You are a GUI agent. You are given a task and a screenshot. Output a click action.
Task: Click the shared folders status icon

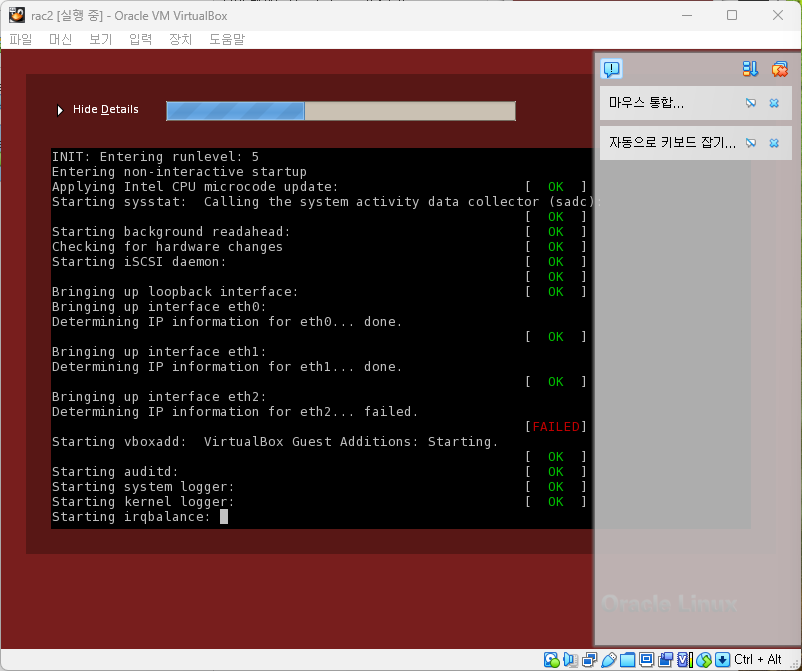(x=628, y=660)
